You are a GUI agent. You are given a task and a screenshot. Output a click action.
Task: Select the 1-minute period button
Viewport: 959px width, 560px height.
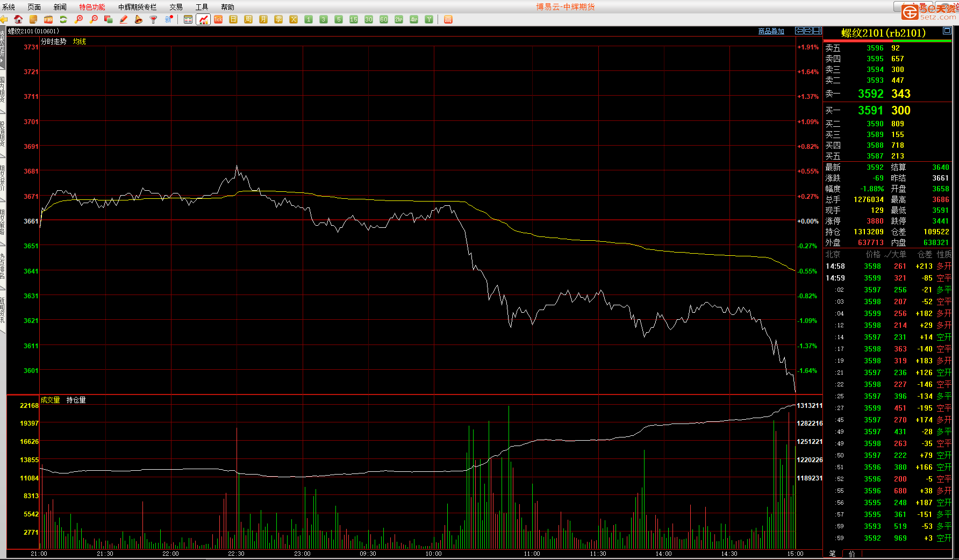tap(309, 19)
